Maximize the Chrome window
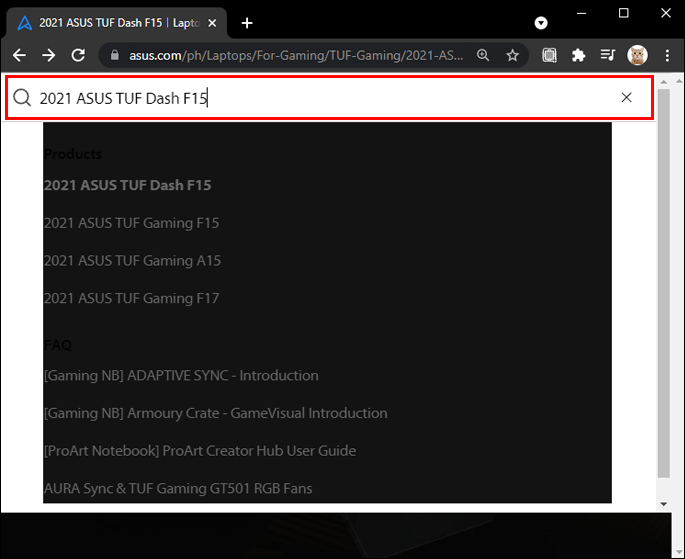The width and height of the screenshot is (685, 559). point(623,13)
